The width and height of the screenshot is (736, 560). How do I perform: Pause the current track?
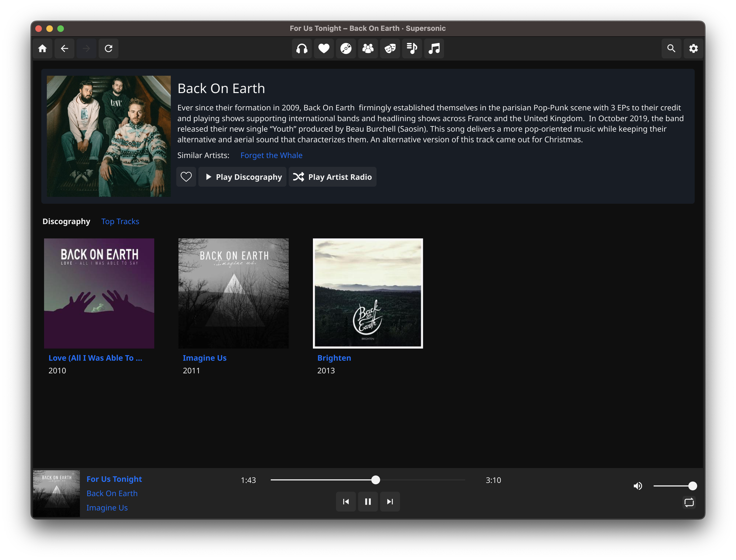368,502
